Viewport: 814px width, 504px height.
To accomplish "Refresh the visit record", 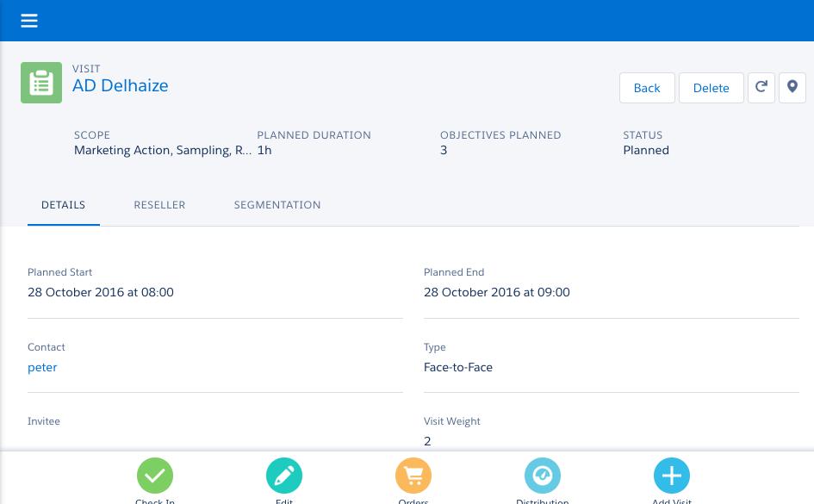I will [x=761, y=88].
